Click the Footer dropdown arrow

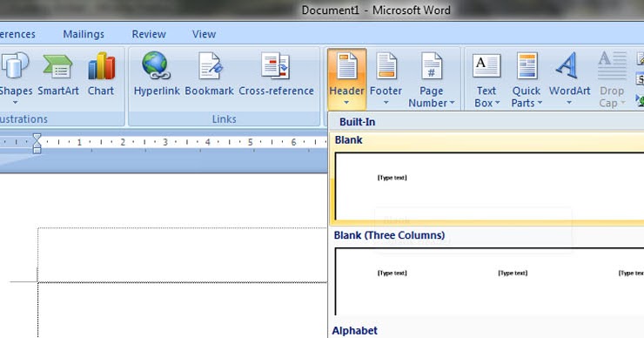[x=386, y=103]
